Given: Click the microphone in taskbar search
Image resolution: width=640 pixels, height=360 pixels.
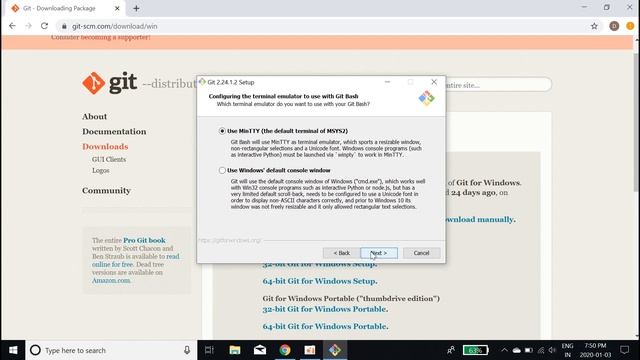Looking at the screenshot, I should (187, 350).
